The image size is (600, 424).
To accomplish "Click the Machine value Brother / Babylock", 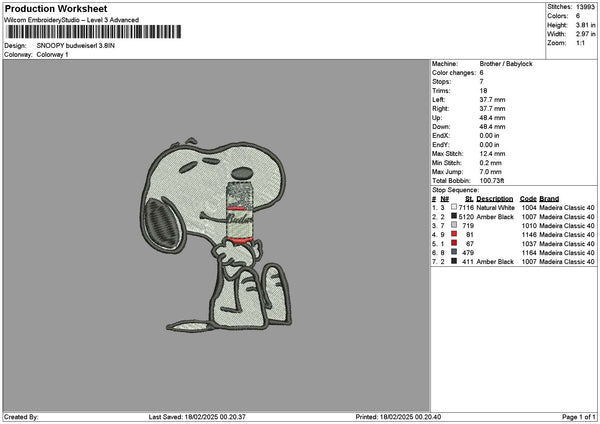I will (x=506, y=64).
